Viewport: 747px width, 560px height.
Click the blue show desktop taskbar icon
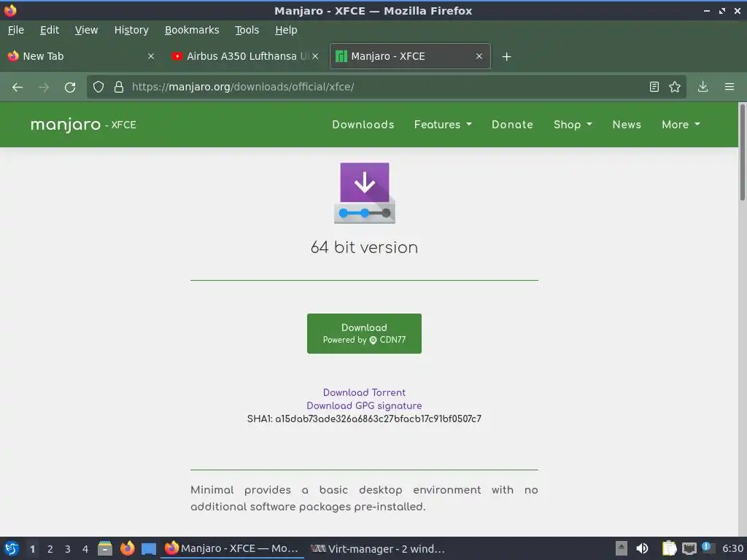(149, 549)
